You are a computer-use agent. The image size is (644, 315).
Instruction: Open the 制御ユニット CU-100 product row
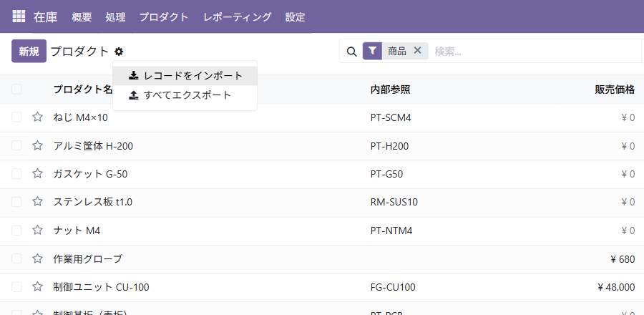[x=322, y=287]
